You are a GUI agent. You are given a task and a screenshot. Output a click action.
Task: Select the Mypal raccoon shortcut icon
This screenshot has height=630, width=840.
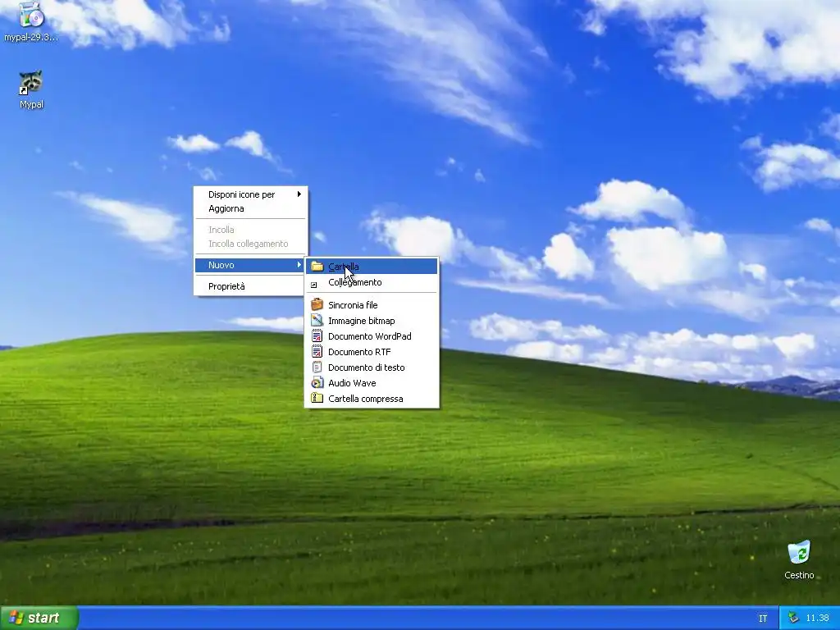(x=31, y=83)
